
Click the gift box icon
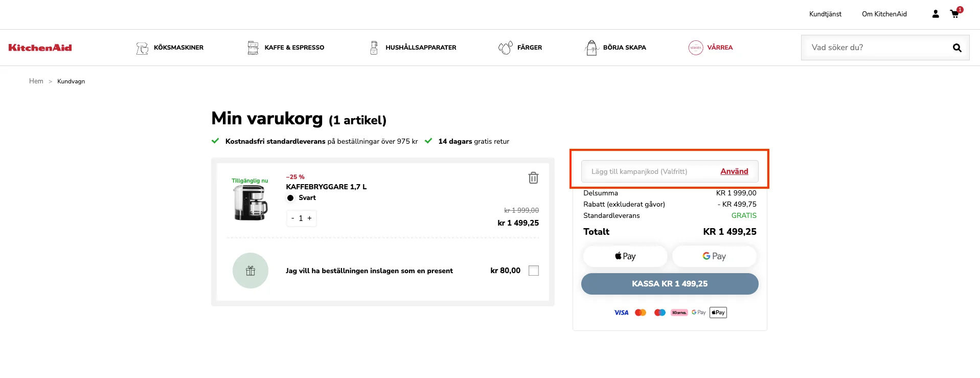pyautogui.click(x=250, y=271)
